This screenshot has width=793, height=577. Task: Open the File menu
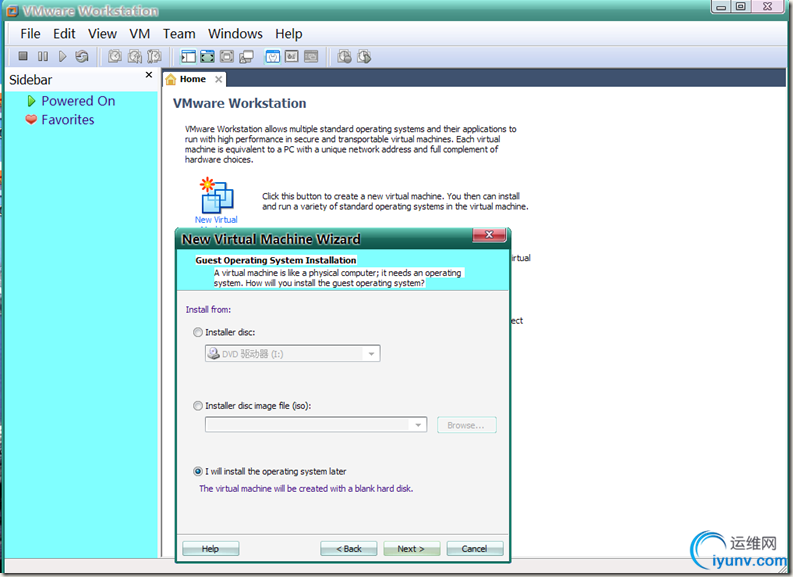(x=30, y=34)
